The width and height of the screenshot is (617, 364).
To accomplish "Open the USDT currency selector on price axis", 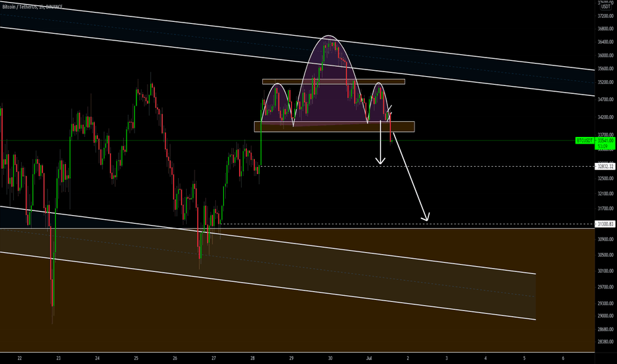I will (606, 7).
